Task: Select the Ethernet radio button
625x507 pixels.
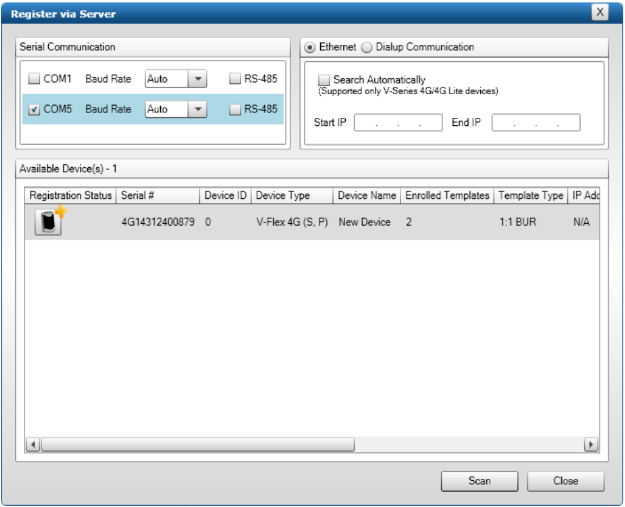Action: (310, 47)
